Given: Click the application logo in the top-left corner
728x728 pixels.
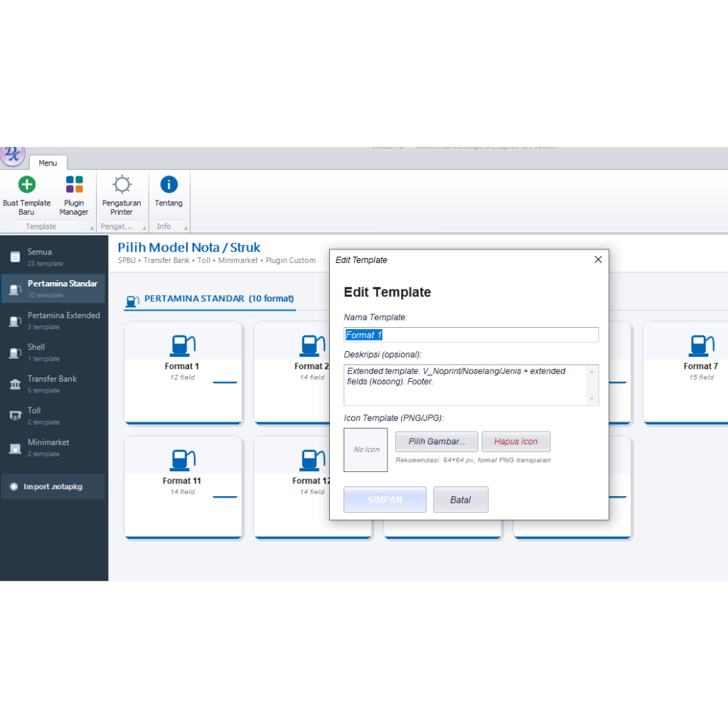Looking at the screenshot, I should pyautogui.click(x=13, y=155).
